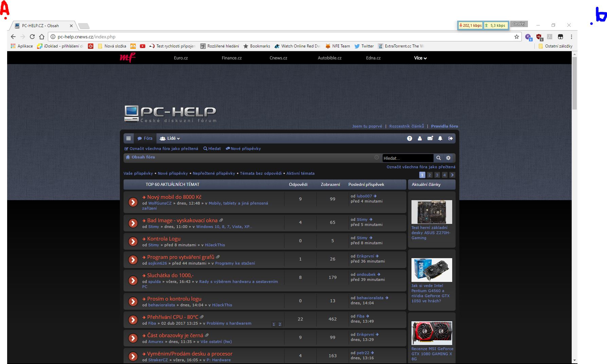Open forum FAQ question mark icon
The width and height of the screenshot is (607, 364).
(409, 138)
